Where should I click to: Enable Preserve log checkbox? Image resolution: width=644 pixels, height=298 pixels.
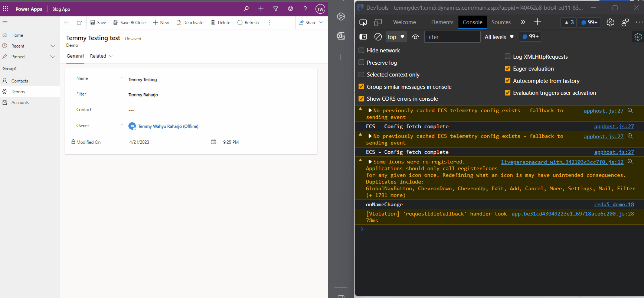coord(361,62)
